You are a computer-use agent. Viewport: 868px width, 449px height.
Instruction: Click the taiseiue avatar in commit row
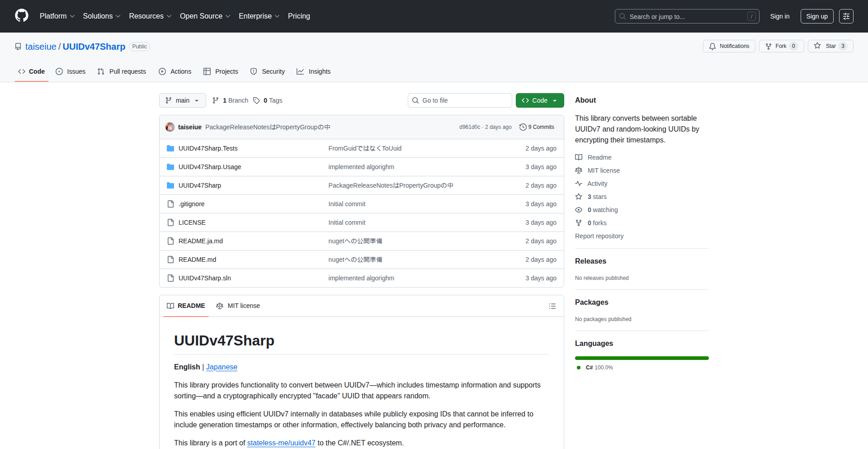[x=170, y=127]
